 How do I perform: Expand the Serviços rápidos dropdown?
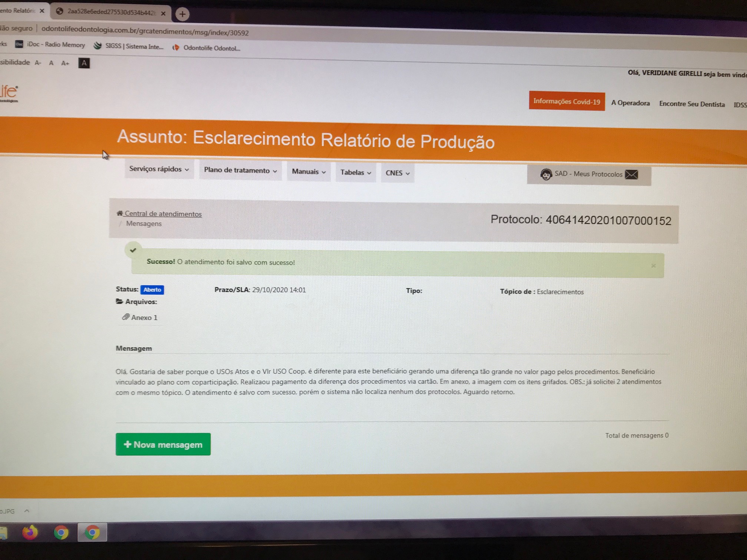(159, 169)
